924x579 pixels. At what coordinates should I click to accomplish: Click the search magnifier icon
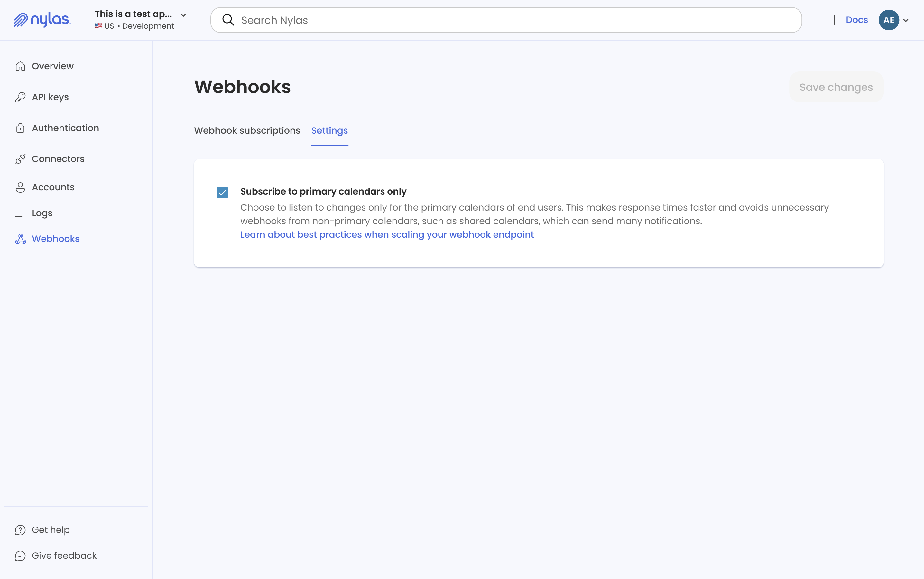click(x=228, y=20)
